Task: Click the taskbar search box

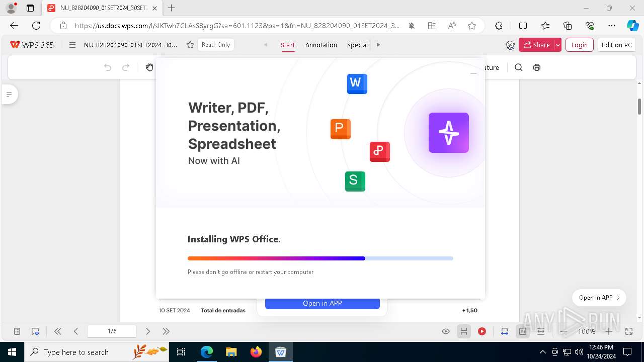Action: coord(97,352)
